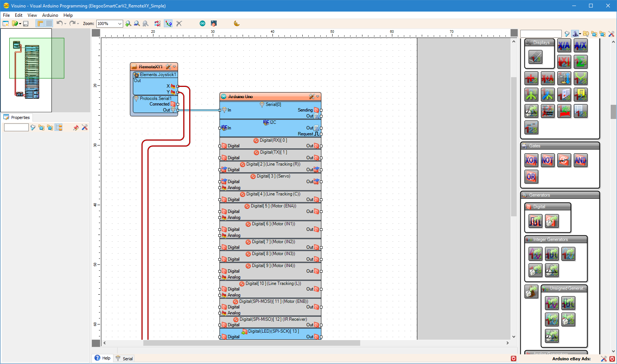Toggle the snap-to-grid button
The image size is (617, 364).
[49, 23]
